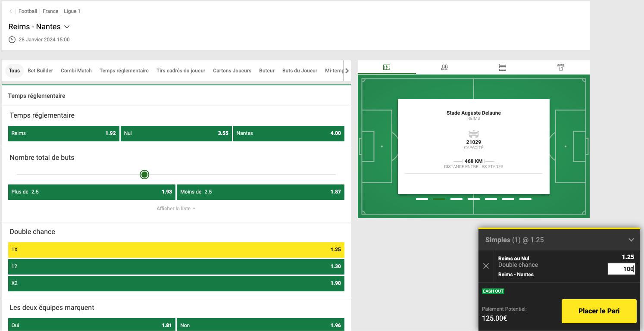The image size is (644, 331).
Task: Collapse the Temps réglementaire section header
Action: (176, 96)
